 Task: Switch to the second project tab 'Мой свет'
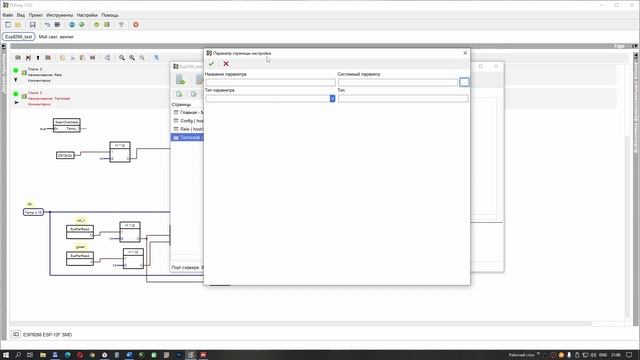(56, 37)
